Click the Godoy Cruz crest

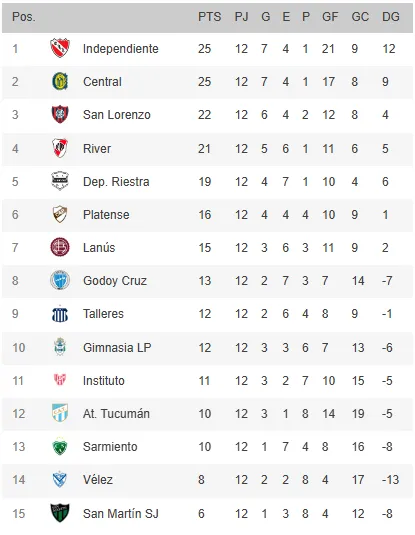click(60, 280)
